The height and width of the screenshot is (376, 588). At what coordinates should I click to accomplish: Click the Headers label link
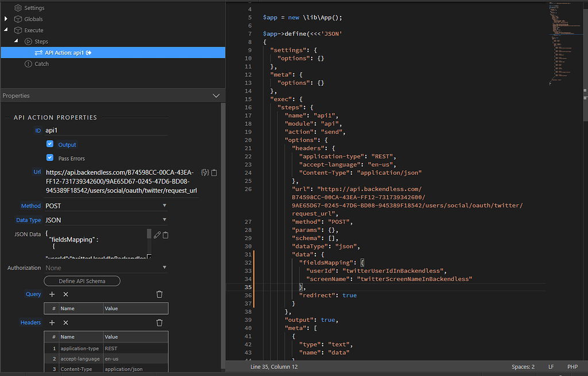(x=30, y=323)
